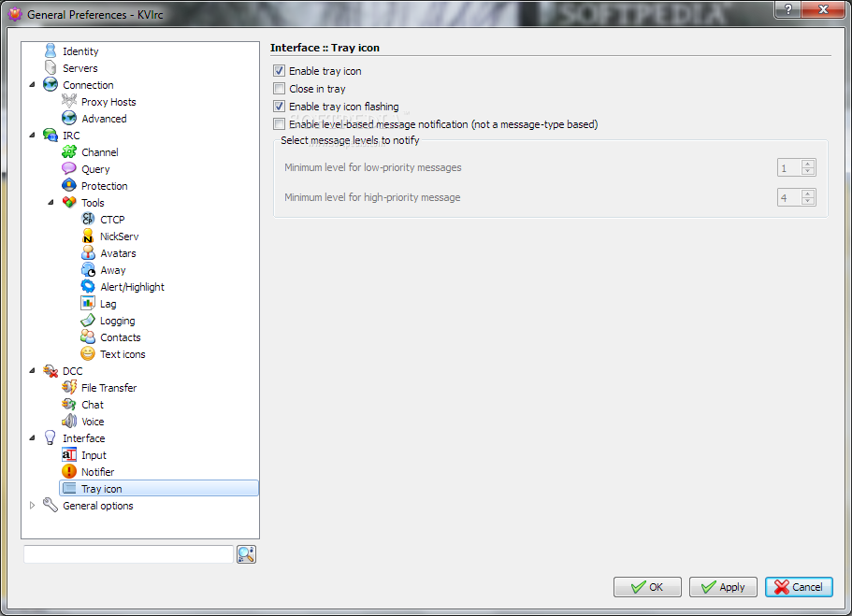Open the Identity settings icon
Image resolution: width=852 pixels, height=616 pixels.
(50, 51)
